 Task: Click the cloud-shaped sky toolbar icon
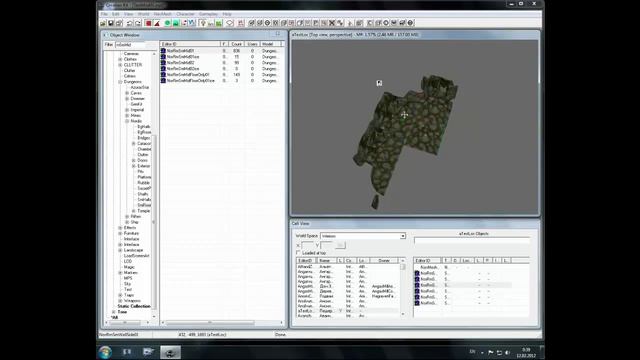point(230,23)
